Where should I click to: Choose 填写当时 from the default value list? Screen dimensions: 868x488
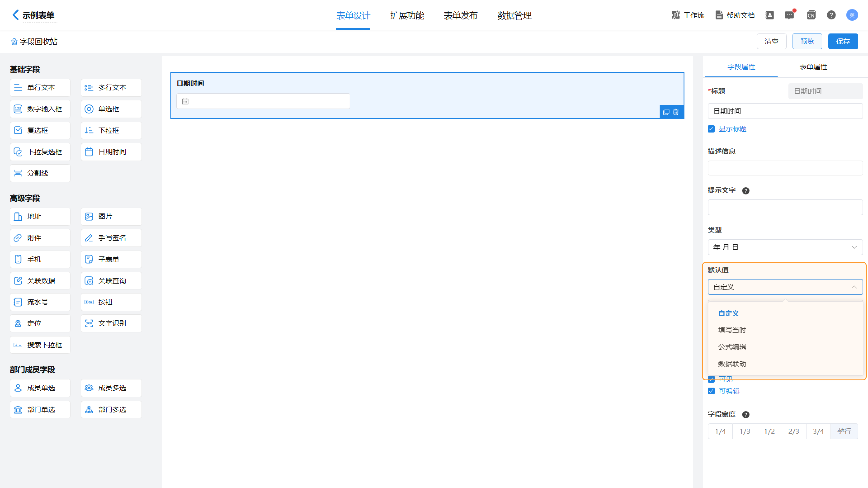732,330
